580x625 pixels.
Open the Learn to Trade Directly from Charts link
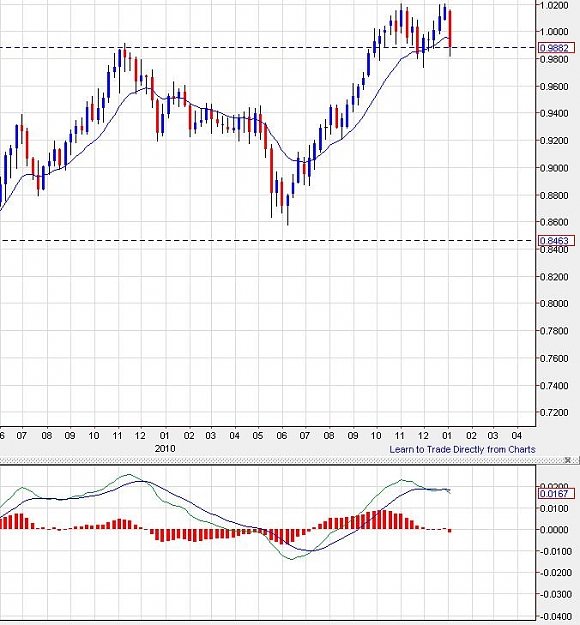[x=462, y=450]
